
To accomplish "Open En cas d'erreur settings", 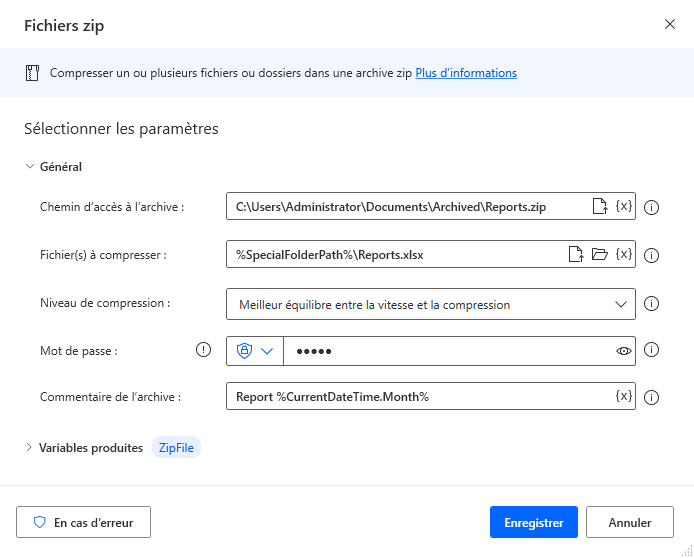I will click(83, 522).
